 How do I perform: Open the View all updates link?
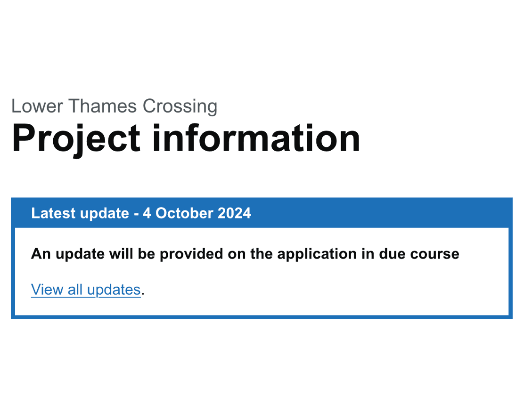tap(86, 290)
